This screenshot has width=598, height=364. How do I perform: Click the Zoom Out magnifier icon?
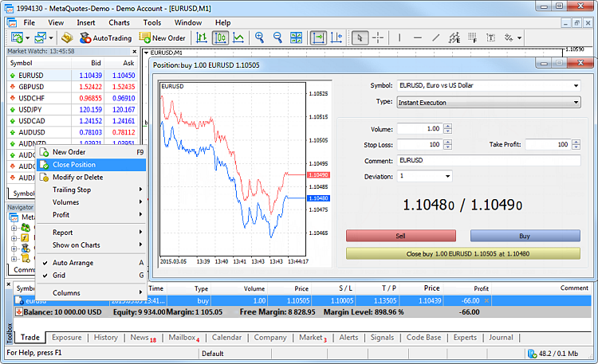[x=277, y=37]
